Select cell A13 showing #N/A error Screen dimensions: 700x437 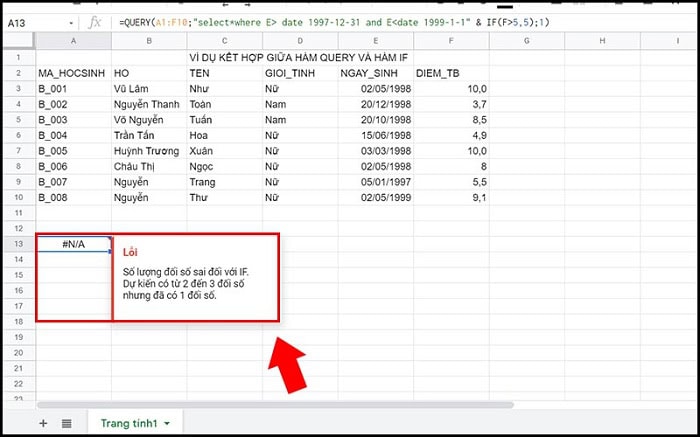73,244
